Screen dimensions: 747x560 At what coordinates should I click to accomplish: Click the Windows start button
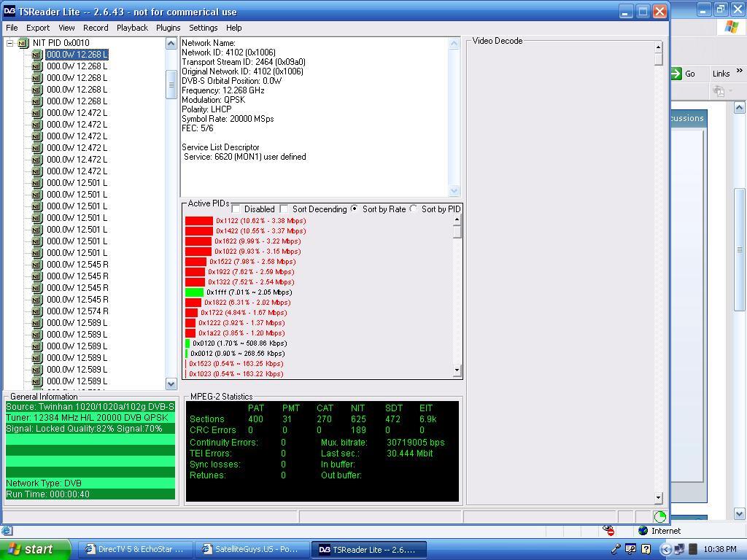click(x=35, y=550)
